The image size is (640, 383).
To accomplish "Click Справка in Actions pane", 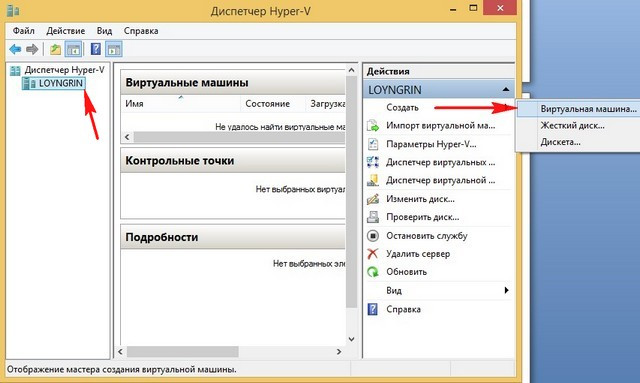I will pos(403,310).
